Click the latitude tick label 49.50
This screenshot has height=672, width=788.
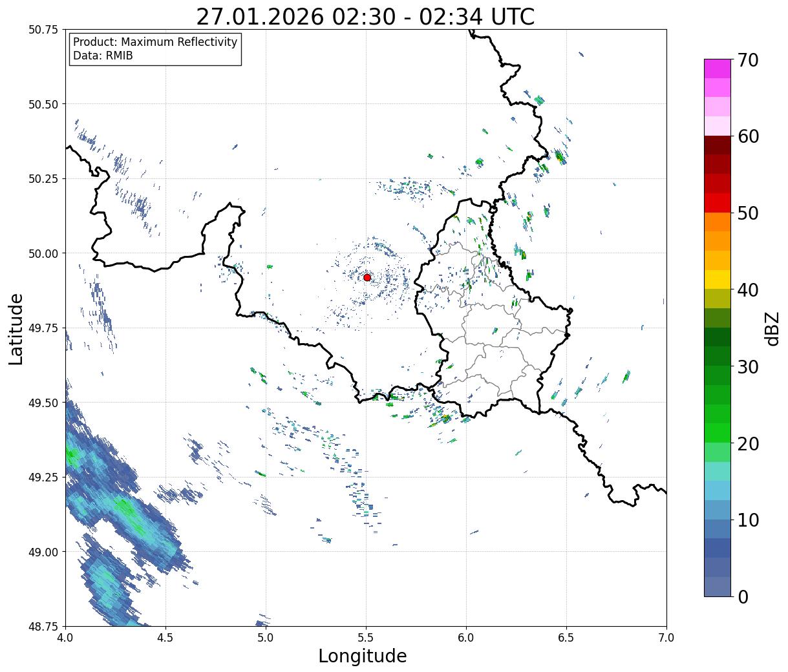coord(43,403)
